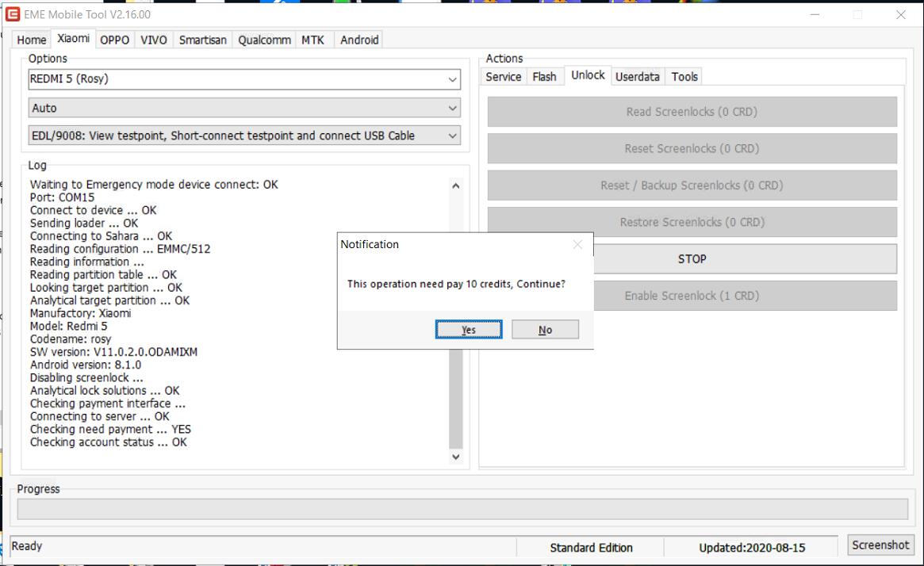
Task: Click the EME Mobile Tool app icon
Action: click(x=13, y=14)
